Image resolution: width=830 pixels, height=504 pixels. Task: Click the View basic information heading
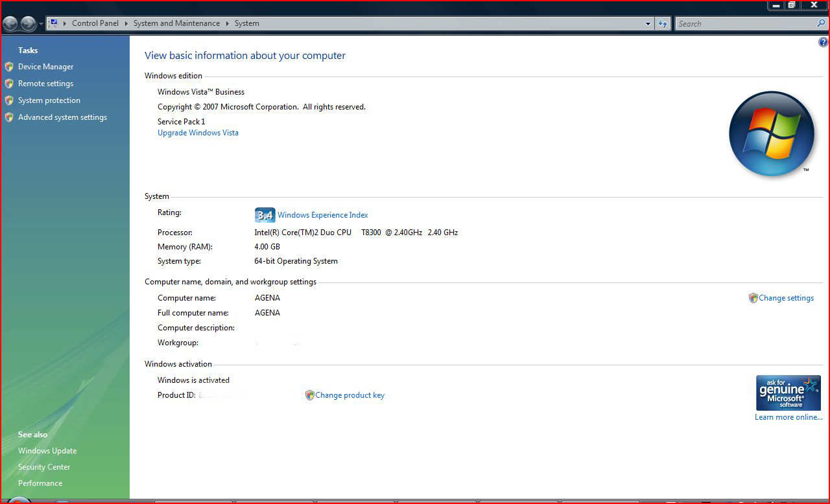pyautogui.click(x=245, y=56)
